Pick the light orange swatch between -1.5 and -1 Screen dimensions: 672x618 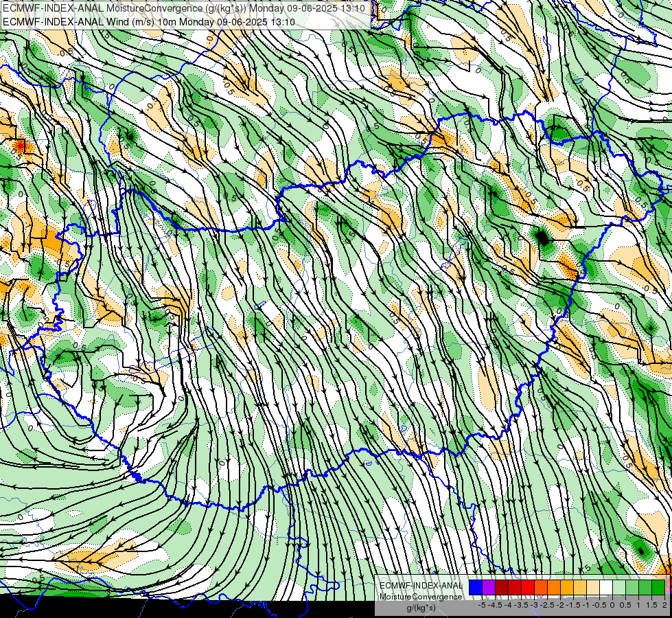click(x=580, y=588)
